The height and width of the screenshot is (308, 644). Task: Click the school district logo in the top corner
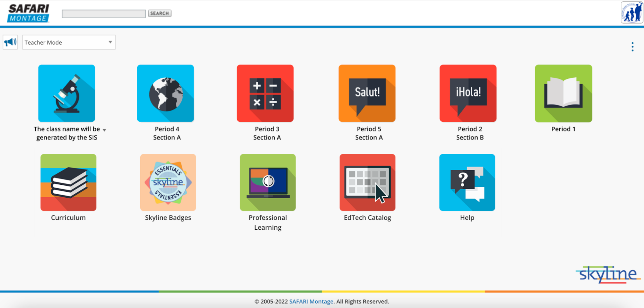click(631, 13)
